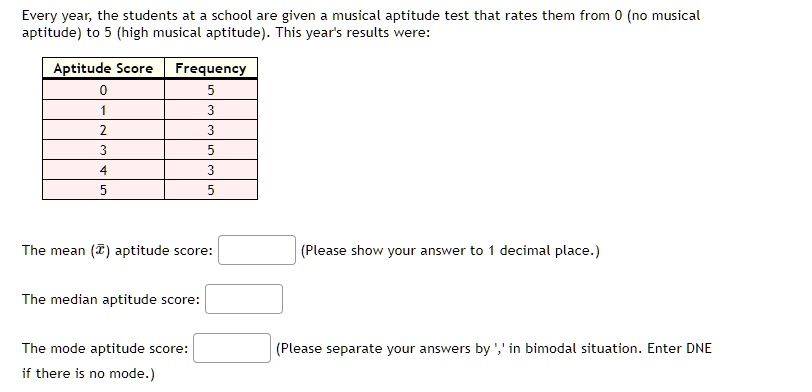Click the mode aptitude score input box
Screen dimensions: 812x392
pyautogui.click(x=232, y=348)
